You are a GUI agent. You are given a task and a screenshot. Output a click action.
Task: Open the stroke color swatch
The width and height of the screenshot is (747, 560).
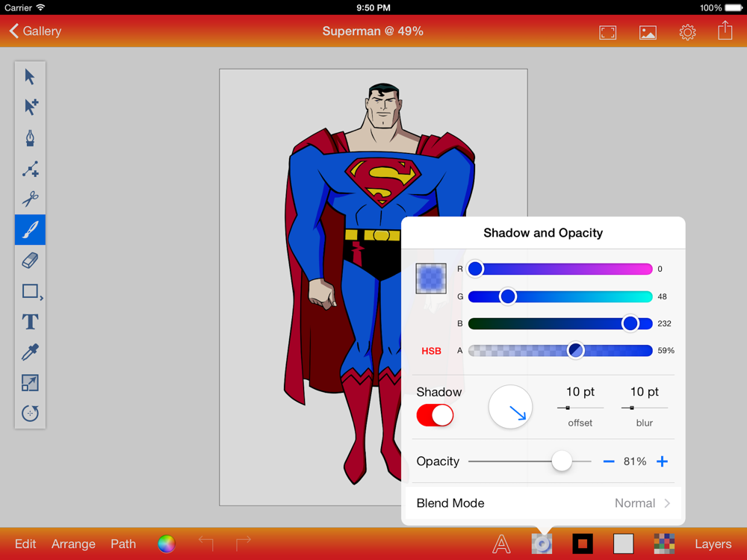[x=582, y=544]
